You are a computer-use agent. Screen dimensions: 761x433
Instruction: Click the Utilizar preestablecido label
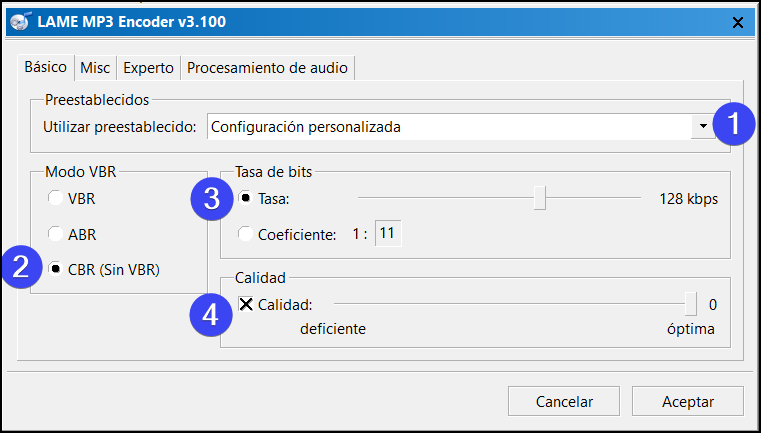click(120, 127)
